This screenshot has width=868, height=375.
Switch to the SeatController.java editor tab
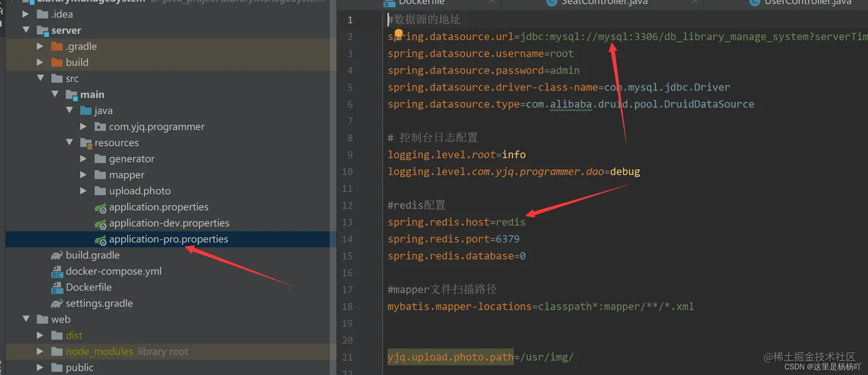(x=602, y=3)
